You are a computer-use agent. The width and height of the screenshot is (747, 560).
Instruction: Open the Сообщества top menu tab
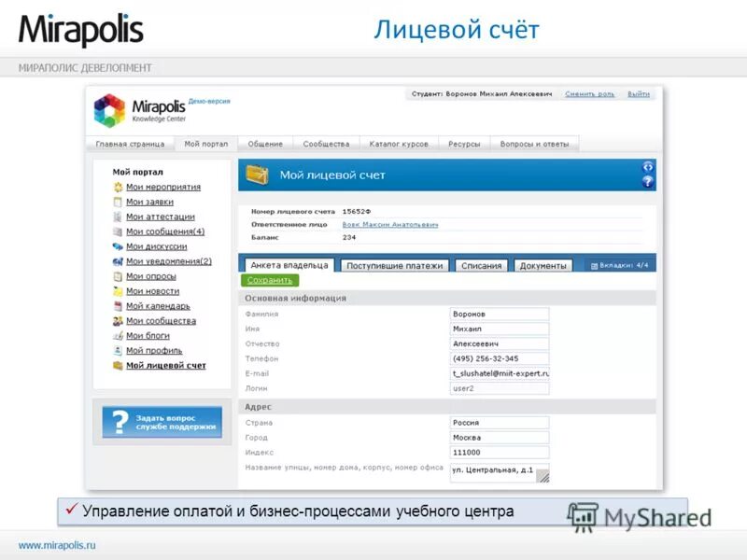326,144
